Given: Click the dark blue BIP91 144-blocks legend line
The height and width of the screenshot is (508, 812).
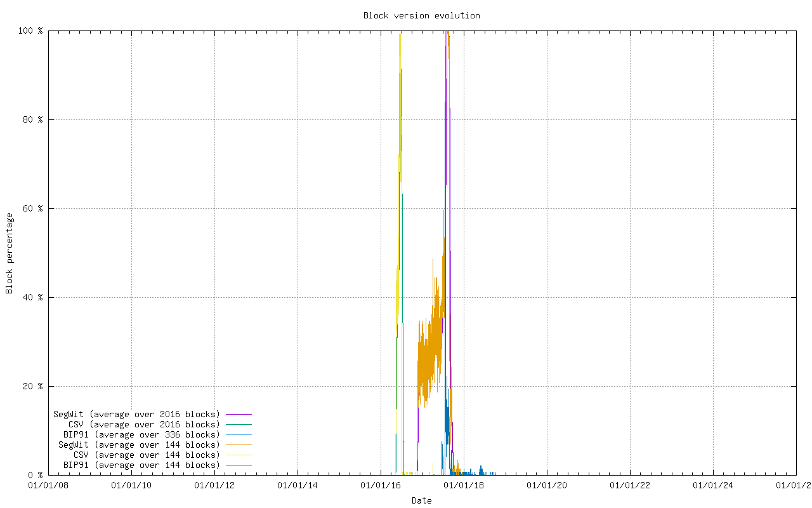Looking at the screenshot, I should click(239, 465).
